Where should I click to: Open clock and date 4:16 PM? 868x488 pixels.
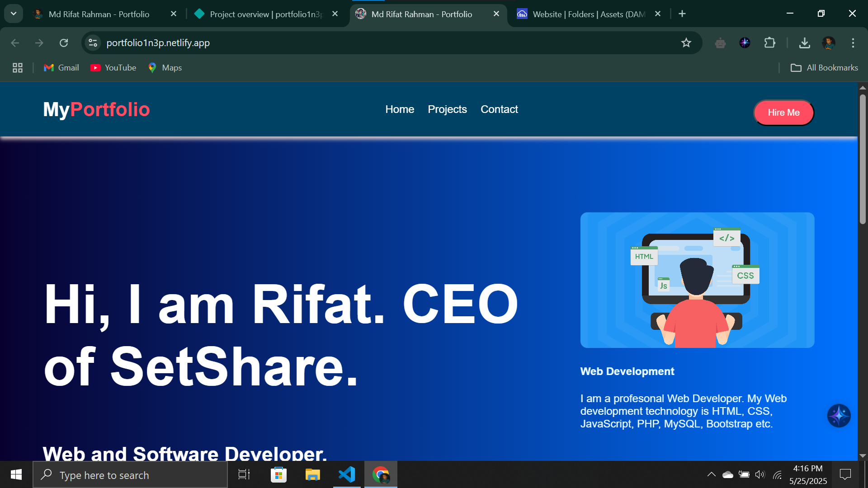tap(808, 474)
